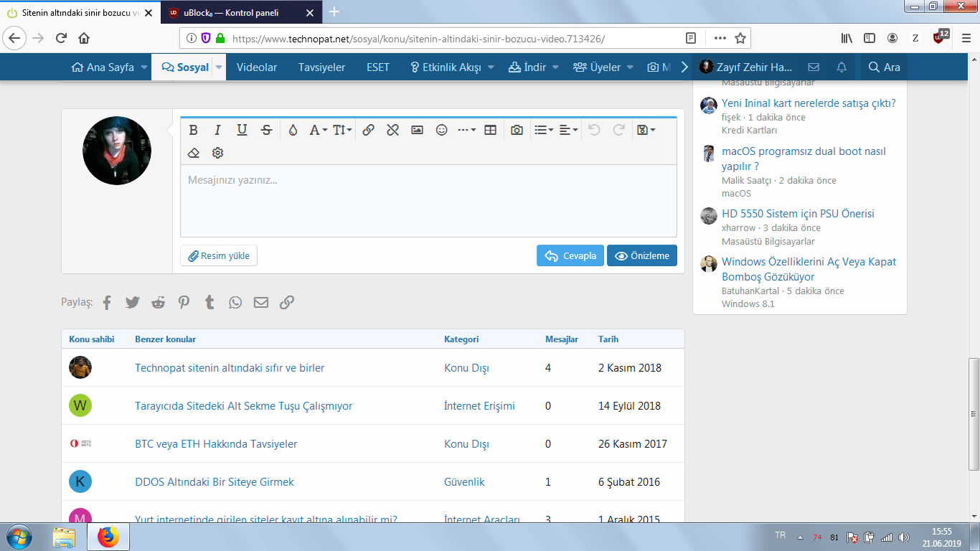Toggle underline formatting in the editor
This screenshot has height=551, width=980.
[242, 130]
